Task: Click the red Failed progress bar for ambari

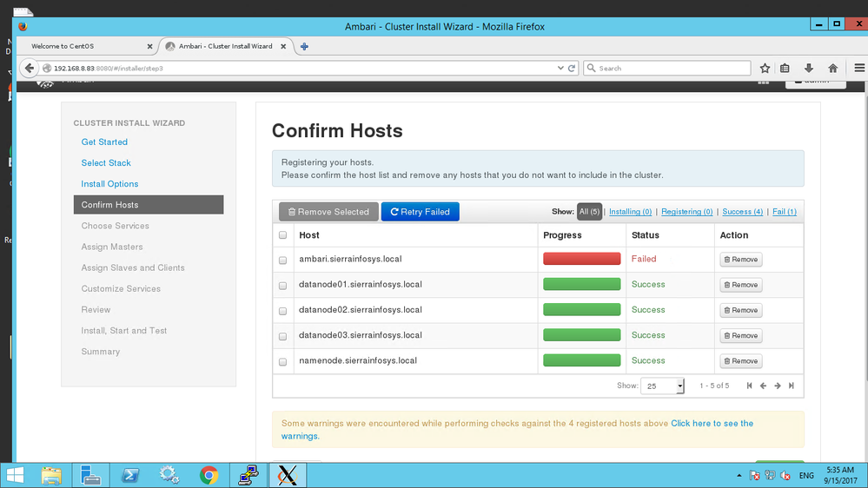Action: pos(581,259)
